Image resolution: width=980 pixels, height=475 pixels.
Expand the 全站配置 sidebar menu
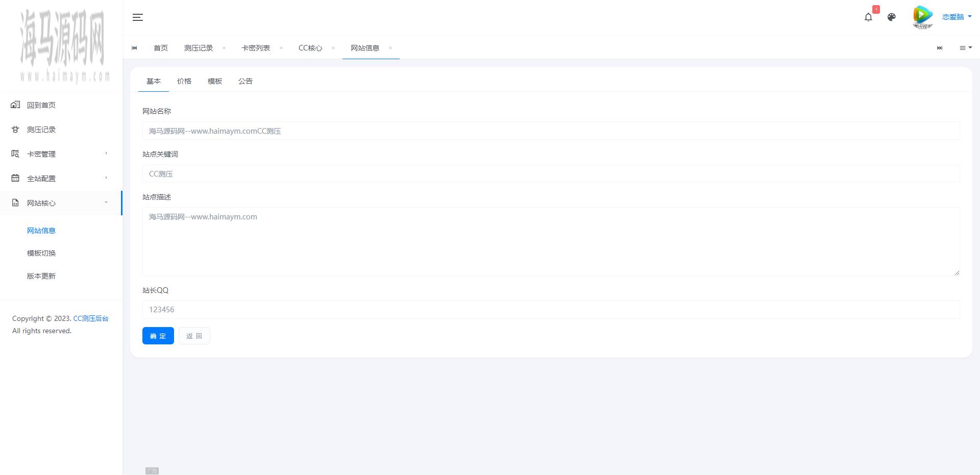click(61, 179)
